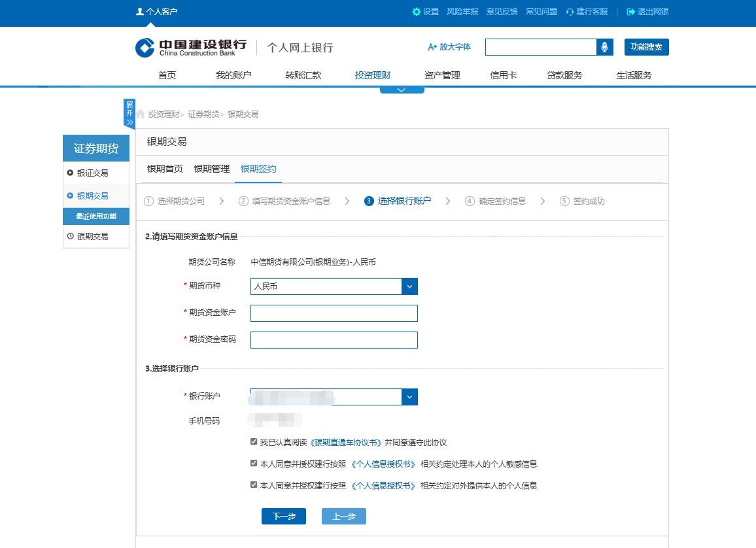756x548 pixels.
Task: Toggle the 个人敏感信息 authorization checkbox
Action: 254,463
